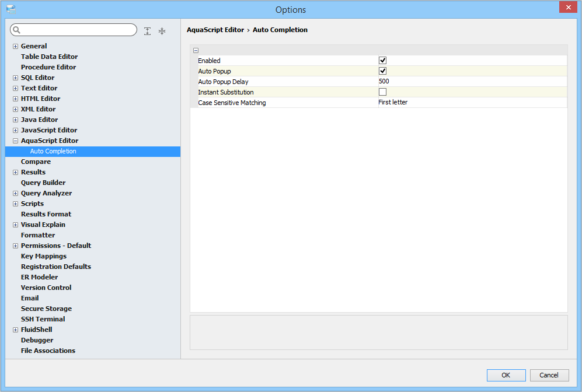The image size is (582, 392).
Task: Select ER Modeler category
Action: [39, 277]
